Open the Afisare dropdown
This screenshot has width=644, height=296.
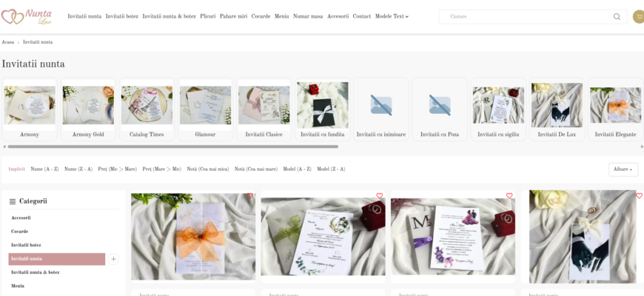[623, 169]
